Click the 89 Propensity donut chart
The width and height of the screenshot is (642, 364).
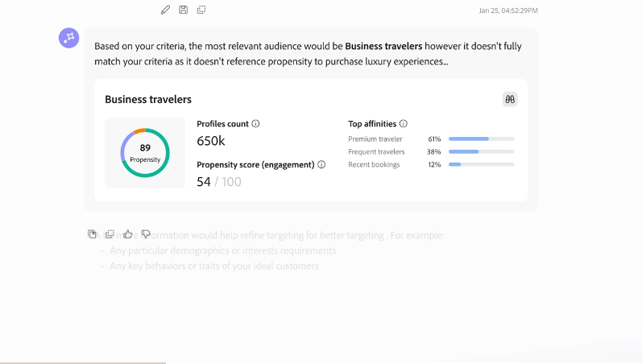pos(145,153)
